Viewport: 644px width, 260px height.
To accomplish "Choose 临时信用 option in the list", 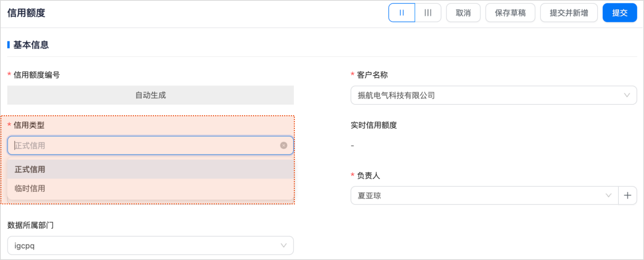I will [30, 189].
